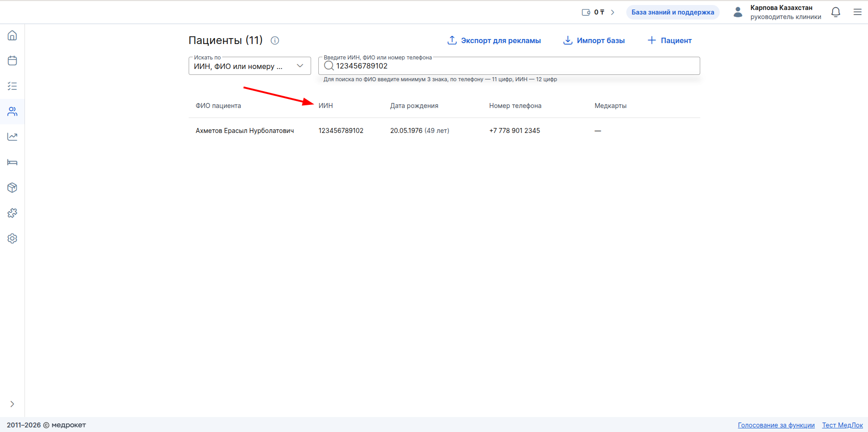868x432 pixels.
Task: Open the balance 0 ₸ chevron
Action: (x=612, y=12)
